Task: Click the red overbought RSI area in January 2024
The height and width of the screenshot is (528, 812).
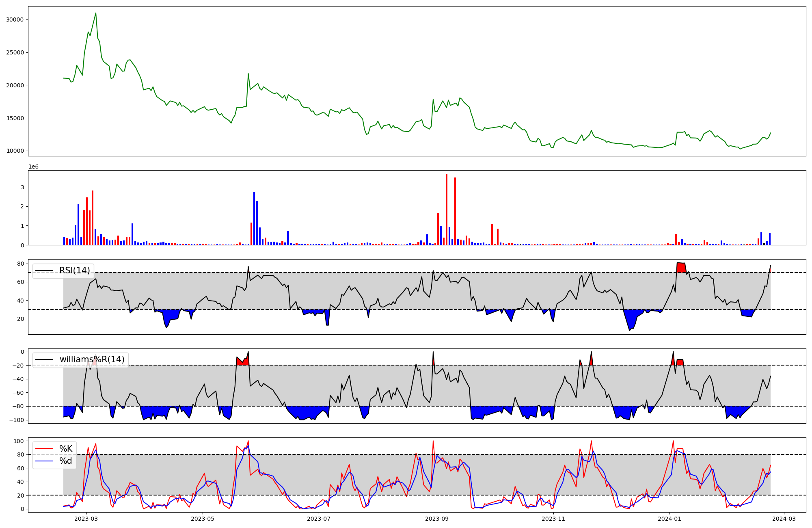Action: pyautogui.click(x=681, y=268)
